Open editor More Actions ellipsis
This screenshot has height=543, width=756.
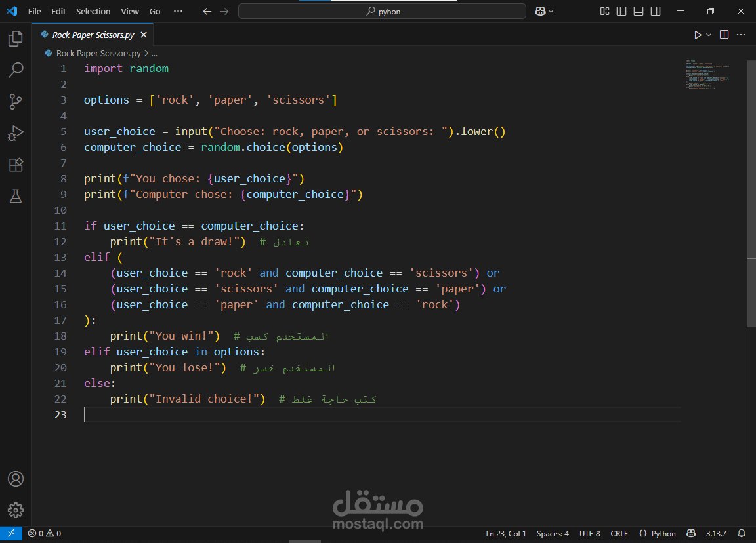(740, 35)
